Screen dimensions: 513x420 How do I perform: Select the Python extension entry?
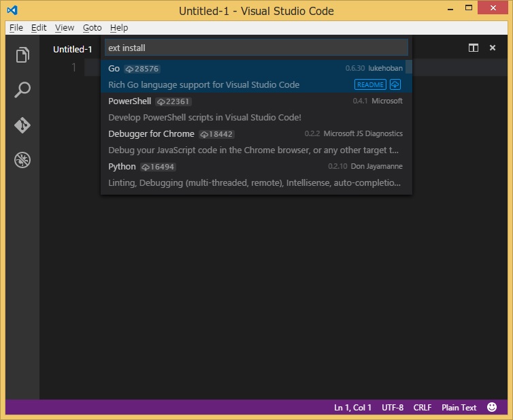coord(256,174)
